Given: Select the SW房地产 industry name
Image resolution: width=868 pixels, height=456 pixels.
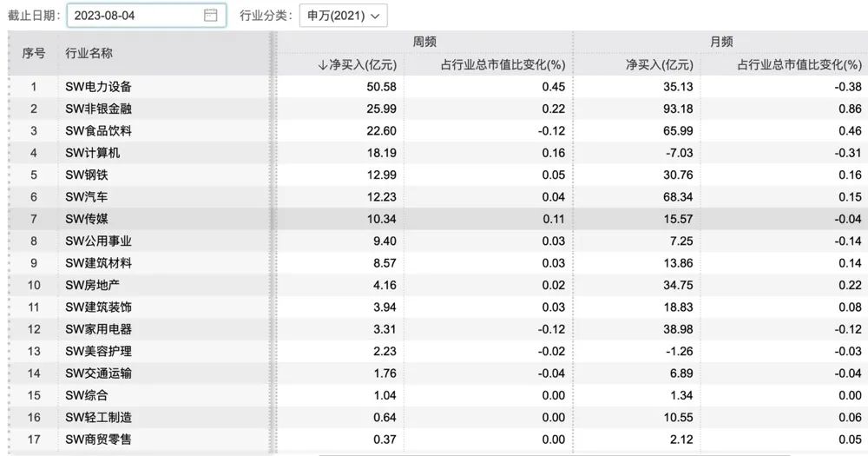Looking at the screenshot, I should [93, 285].
